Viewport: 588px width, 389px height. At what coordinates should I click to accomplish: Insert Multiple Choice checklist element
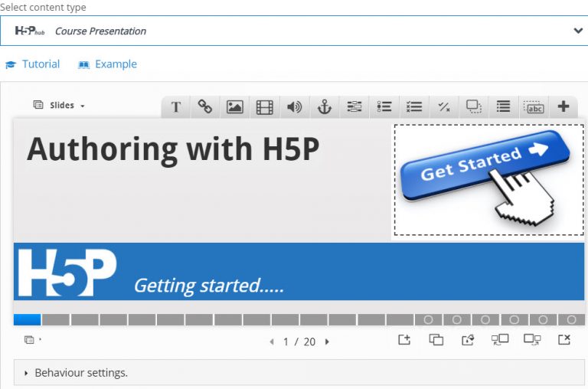[414, 107]
